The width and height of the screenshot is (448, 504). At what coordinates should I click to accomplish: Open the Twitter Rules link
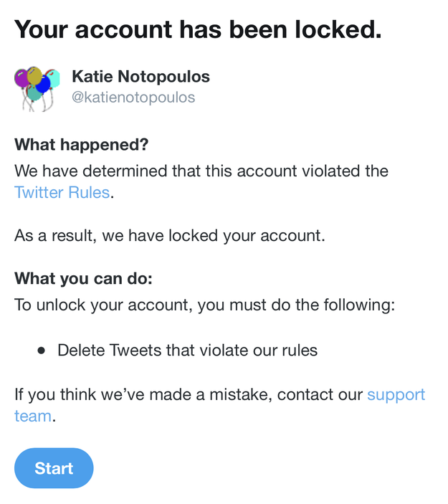point(62,193)
